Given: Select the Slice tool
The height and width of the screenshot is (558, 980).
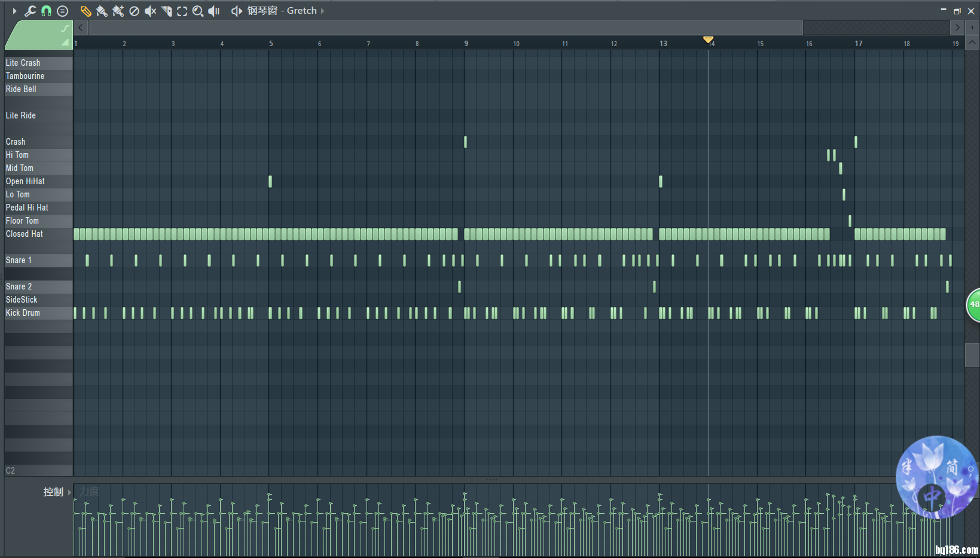Looking at the screenshot, I should pyautogui.click(x=166, y=11).
